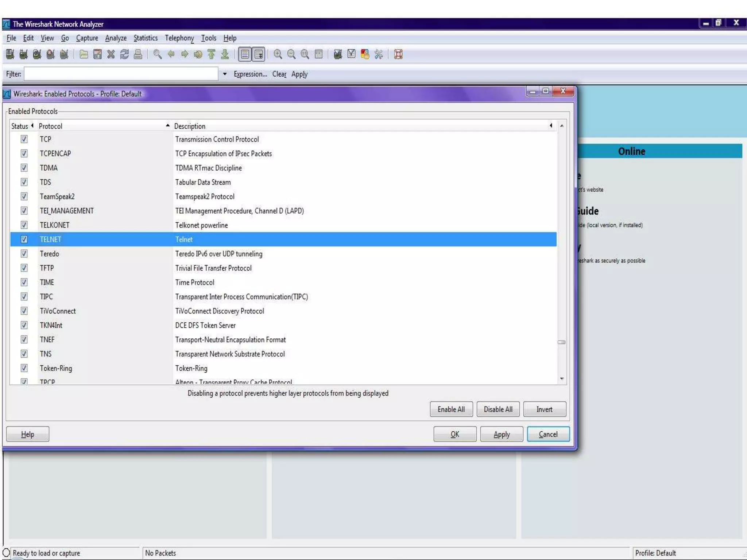Click the Find packet magnifier icon
Image resolution: width=747 pixels, height=560 pixels.
[x=158, y=55]
